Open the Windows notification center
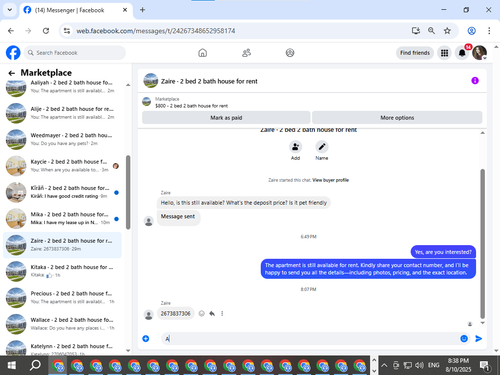This screenshot has height=375, width=500. coord(485,366)
